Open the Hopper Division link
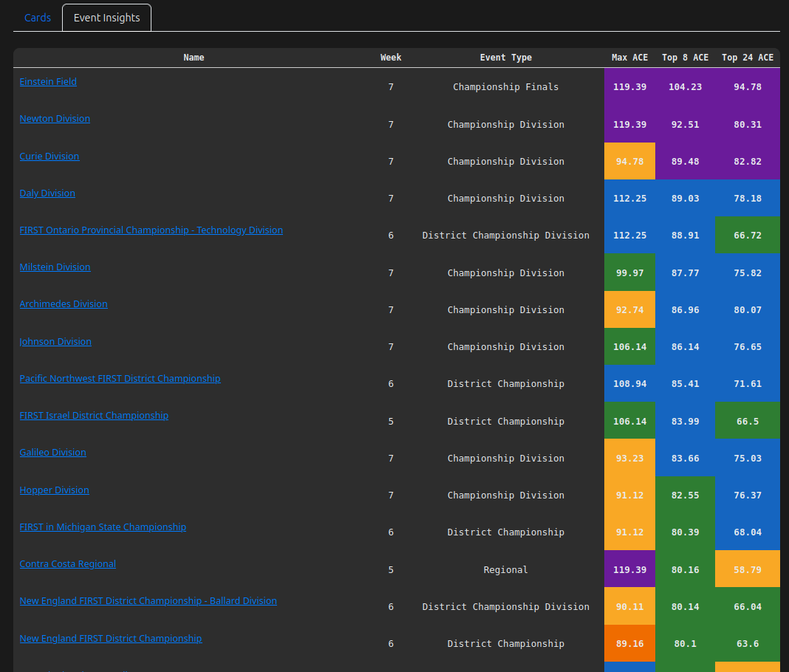789x672 pixels. [55, 490]
